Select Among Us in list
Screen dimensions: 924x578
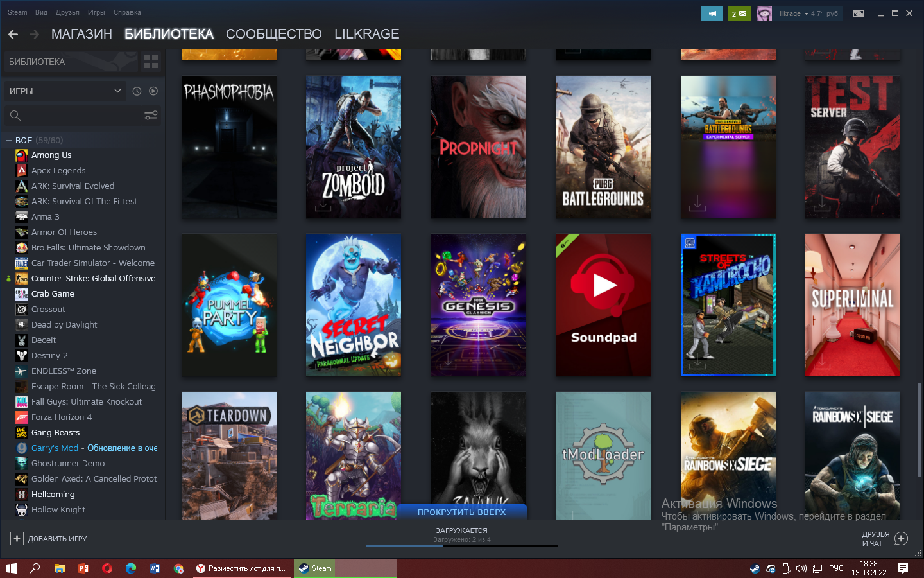pyautogui.click(x=51, y=155)
